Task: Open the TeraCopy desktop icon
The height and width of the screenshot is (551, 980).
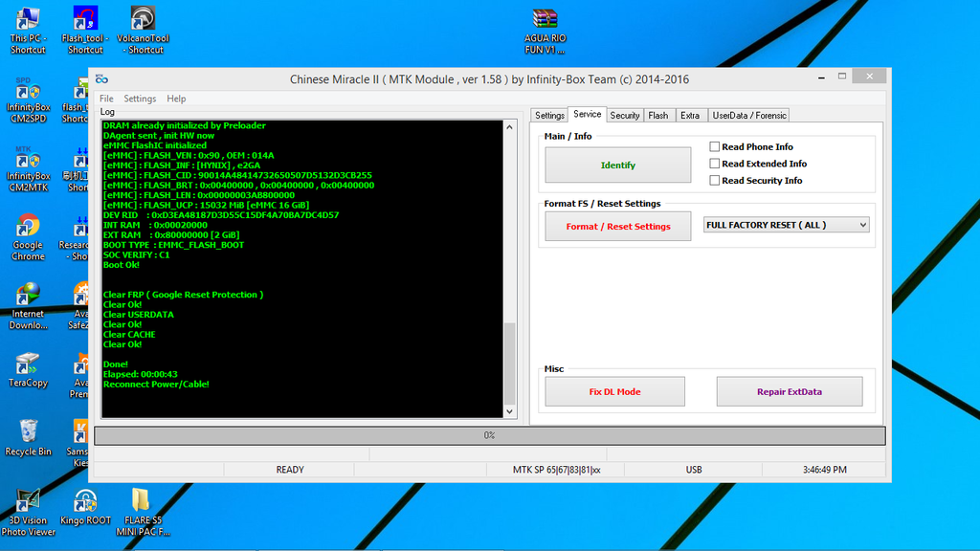Action: pyautogui.click(x=28, y=365)
